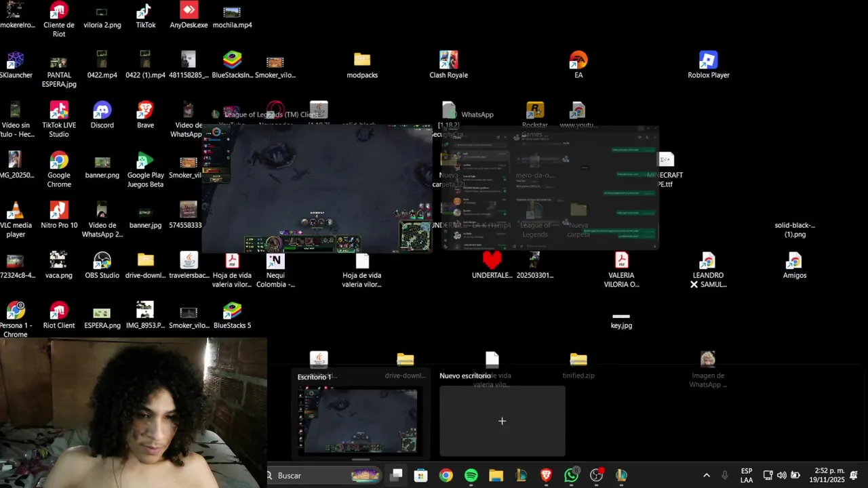Viewport: 868px width, 488px height.
Task: Open the Persona 1 - Chrome shortcut
Action: coord(16,320)
